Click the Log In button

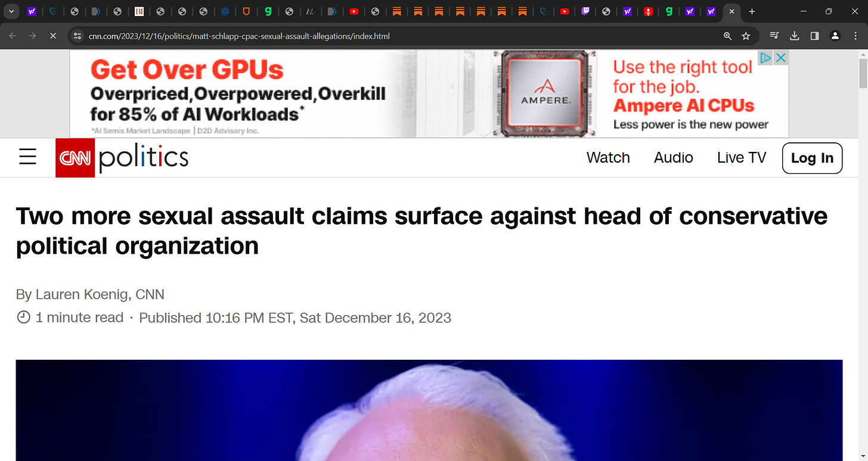812,158
